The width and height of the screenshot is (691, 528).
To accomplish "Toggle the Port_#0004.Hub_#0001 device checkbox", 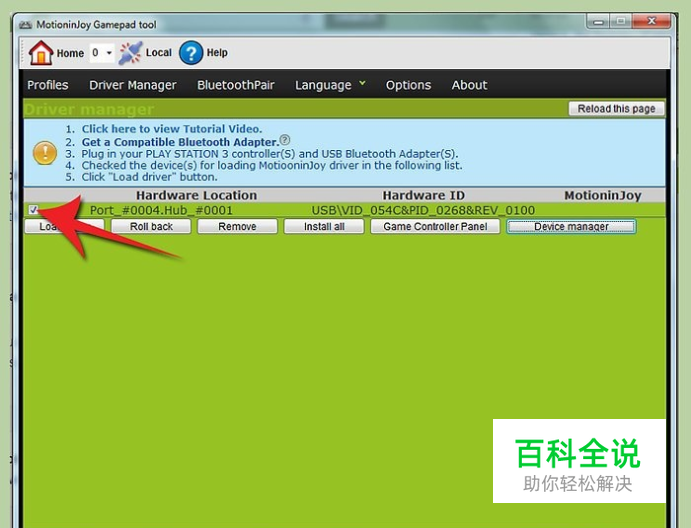I will tap(33, 209).
